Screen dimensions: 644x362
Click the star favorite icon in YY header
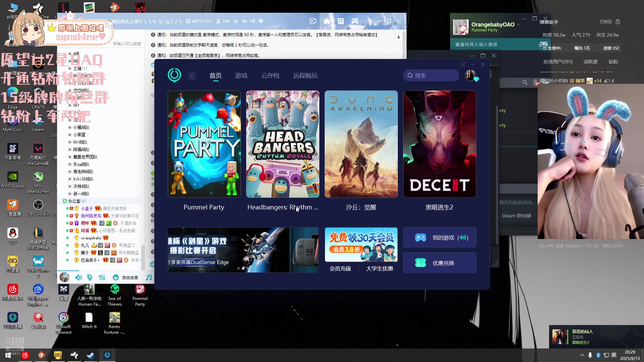coord(235,21)
